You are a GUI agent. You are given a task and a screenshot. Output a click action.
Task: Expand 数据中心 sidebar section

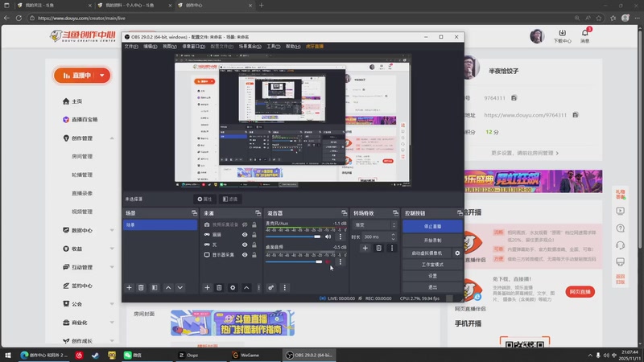pos(112,230)
